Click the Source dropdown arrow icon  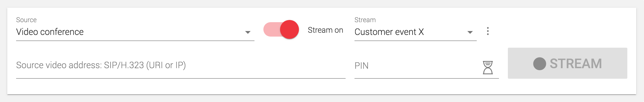248,32
